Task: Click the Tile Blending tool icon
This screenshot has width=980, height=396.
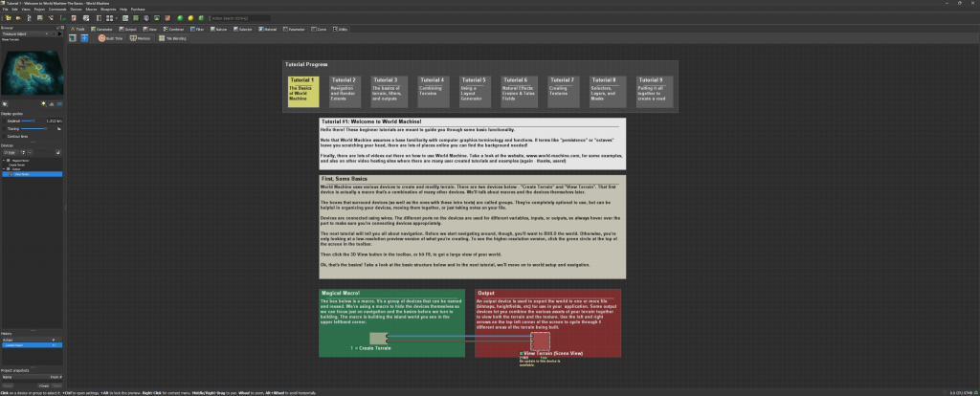Action: (x=173, y=38)
